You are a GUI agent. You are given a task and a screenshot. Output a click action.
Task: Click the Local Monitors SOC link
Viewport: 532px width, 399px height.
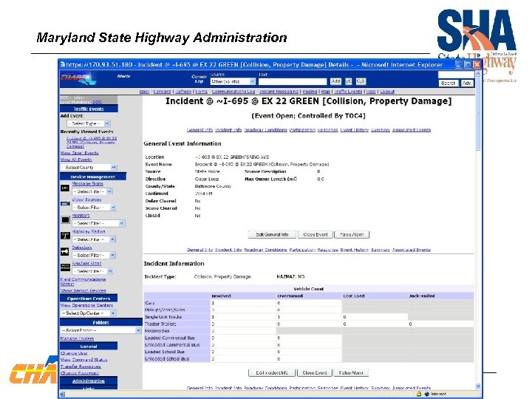coord(97,102)
